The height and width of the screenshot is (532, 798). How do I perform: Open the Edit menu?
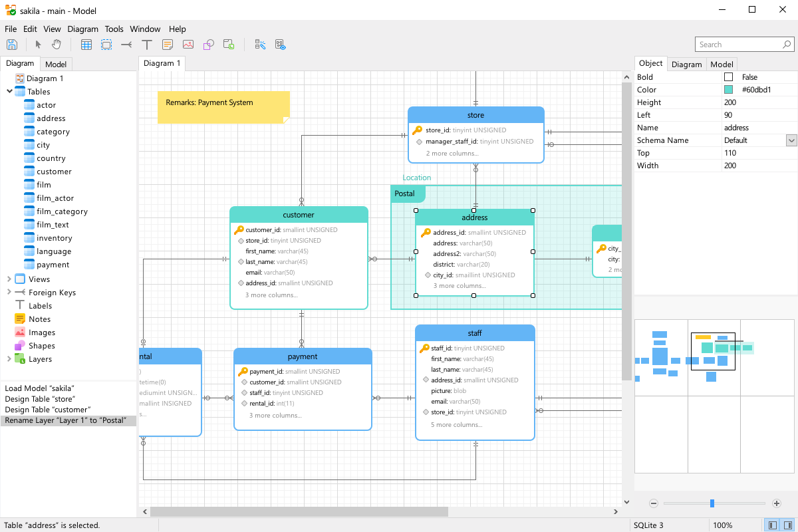[x=30, y=29]
